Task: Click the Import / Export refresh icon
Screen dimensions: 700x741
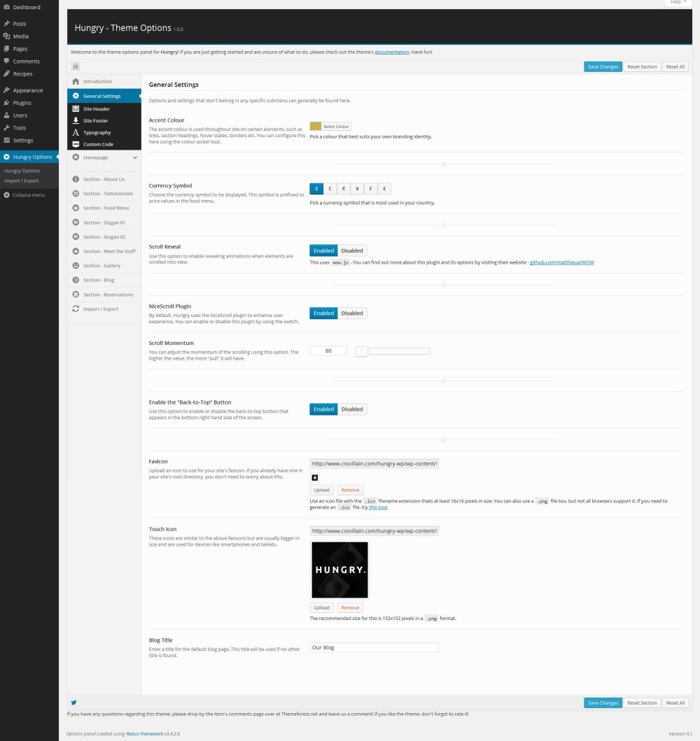Action: tap(76, 309)
